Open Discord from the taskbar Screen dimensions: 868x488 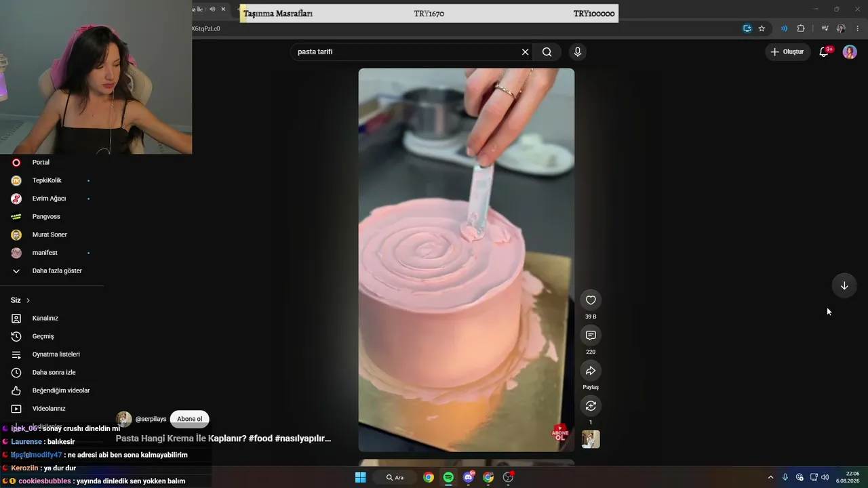pos(469,478)
